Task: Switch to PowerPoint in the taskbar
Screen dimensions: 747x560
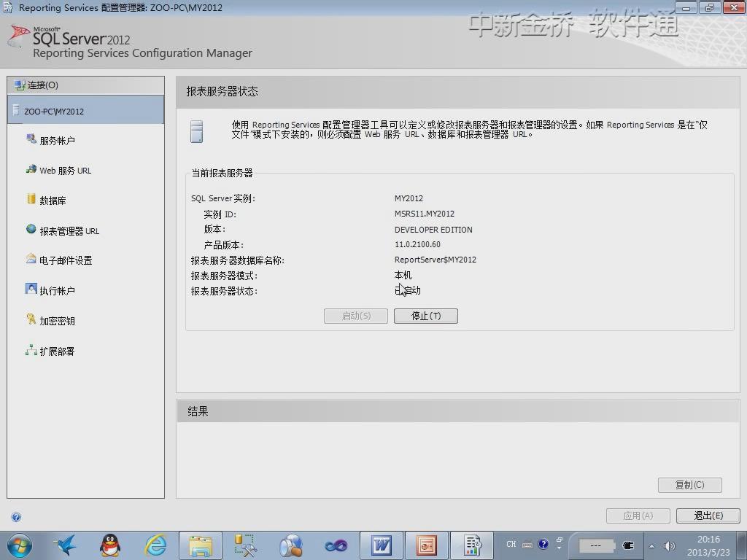Action: 427,545
